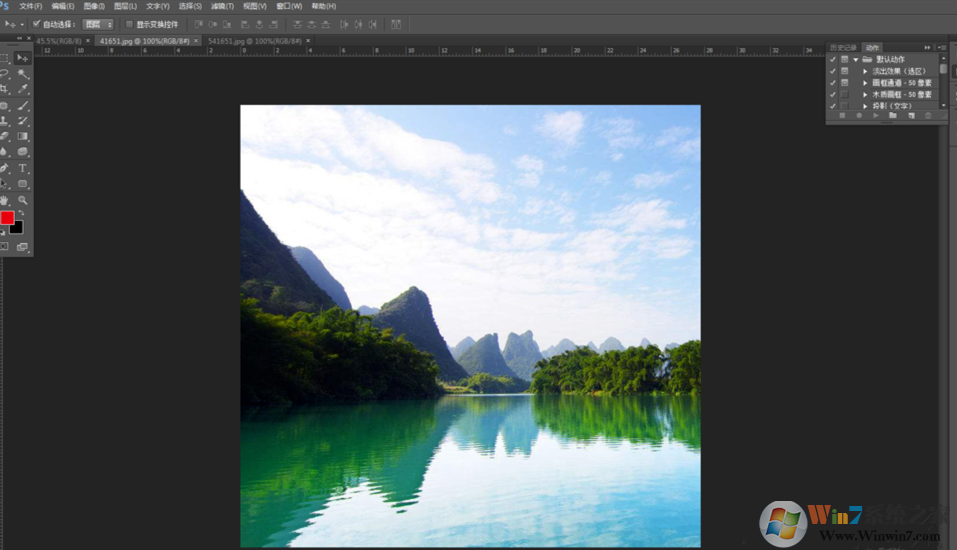Image resolution: width=957 pixels, height=550 pixels.
Task: Click the stop action button in Actions panel
Action: point(842,115)
